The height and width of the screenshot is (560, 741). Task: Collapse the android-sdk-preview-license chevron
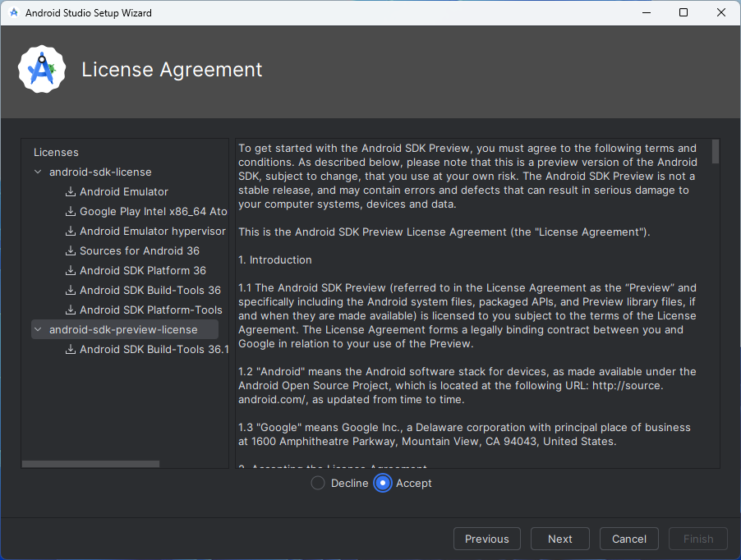point(38,329)
